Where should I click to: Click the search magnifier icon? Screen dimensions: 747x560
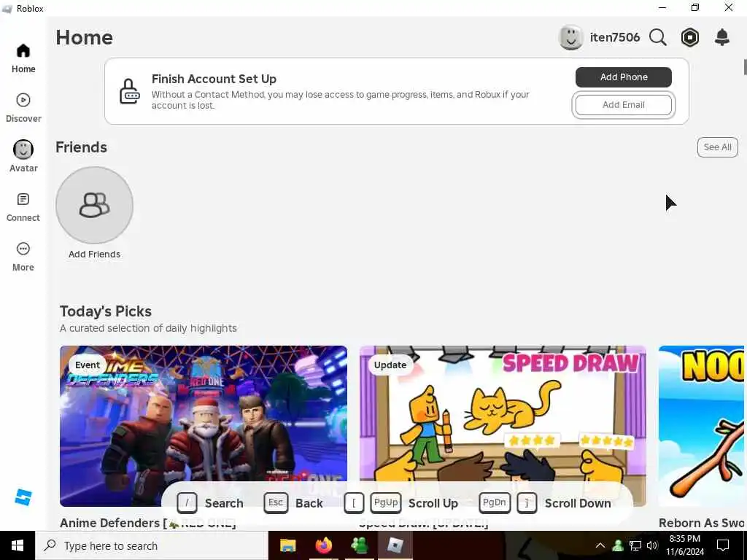tap(657, 37)
